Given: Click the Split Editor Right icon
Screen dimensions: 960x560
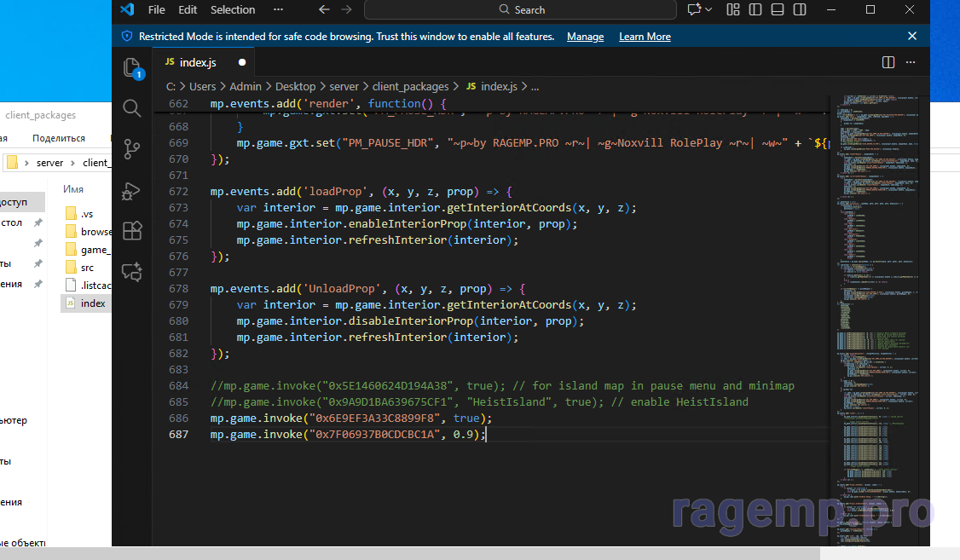Looking at the screenshot, I should pos(888,62).
